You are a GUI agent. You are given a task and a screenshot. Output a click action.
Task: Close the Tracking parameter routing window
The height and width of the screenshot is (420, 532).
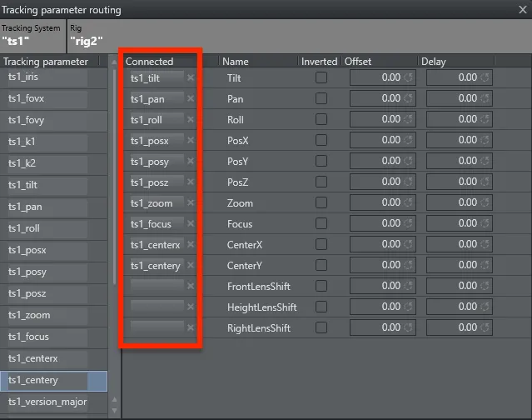pyautogui.click(x=523, y=10)
